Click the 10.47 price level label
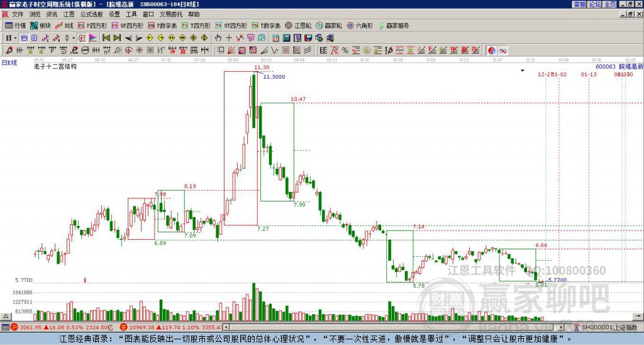Screen dimensions: 644x345 [298, 99]
